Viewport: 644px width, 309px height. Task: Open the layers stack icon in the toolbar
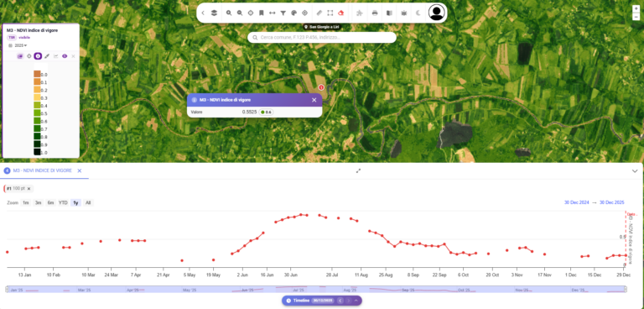tap(214, 13)
